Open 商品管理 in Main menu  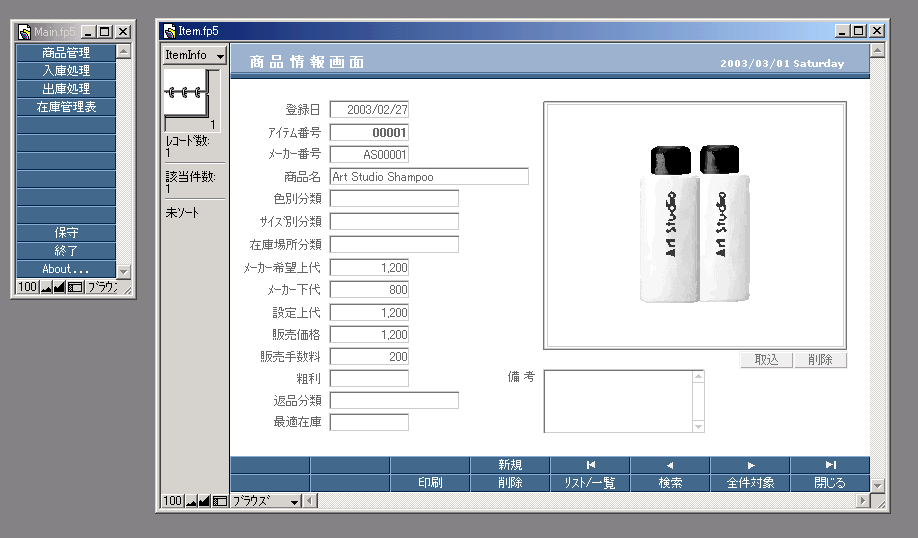(x=66, y=53)
